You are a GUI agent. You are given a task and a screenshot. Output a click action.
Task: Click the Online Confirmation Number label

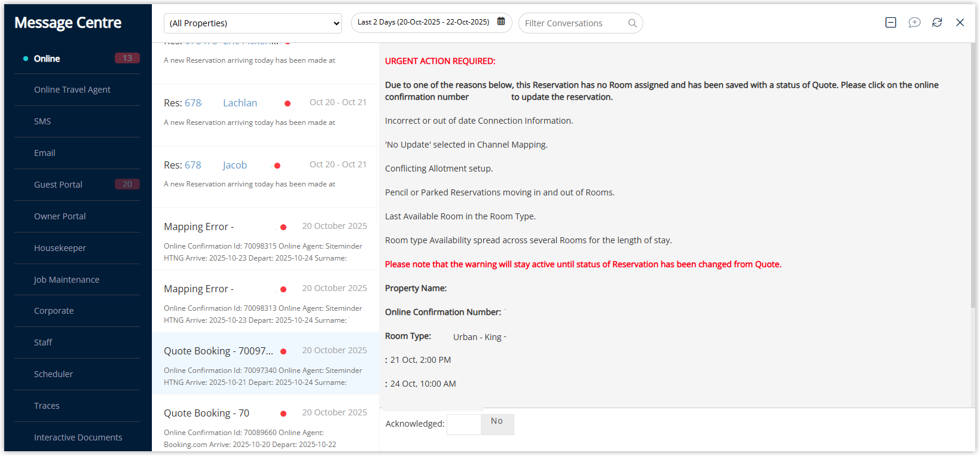(x=443, y=312)
